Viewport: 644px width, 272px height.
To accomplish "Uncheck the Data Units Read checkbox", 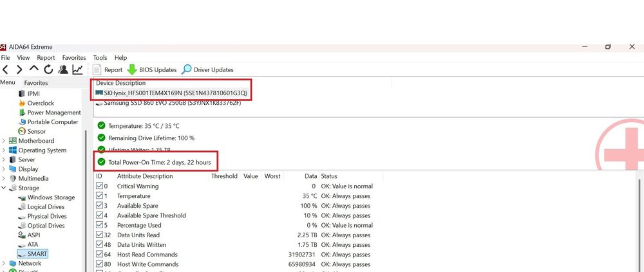I will pos(99,235).
